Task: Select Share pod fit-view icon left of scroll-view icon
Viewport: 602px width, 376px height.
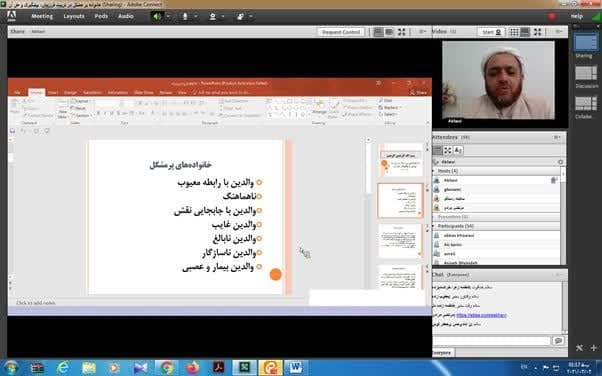Action: tap(379, 32)
